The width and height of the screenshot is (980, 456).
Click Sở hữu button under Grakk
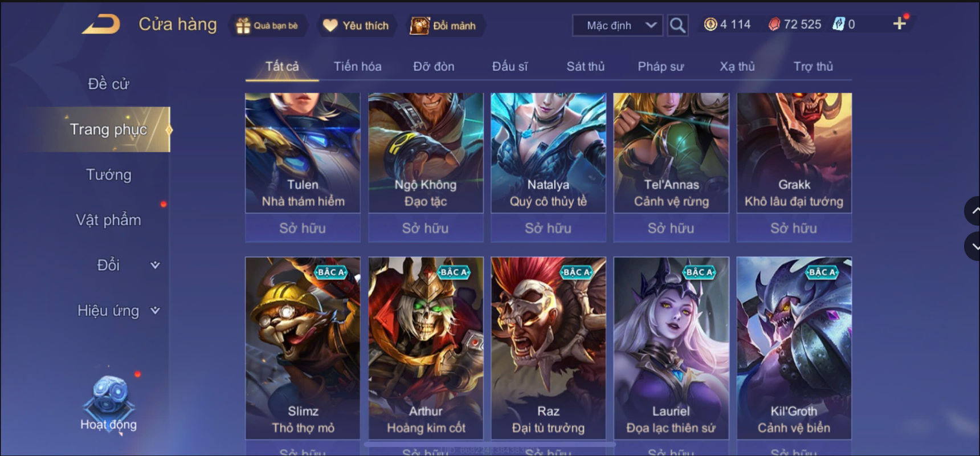[794, 228]
